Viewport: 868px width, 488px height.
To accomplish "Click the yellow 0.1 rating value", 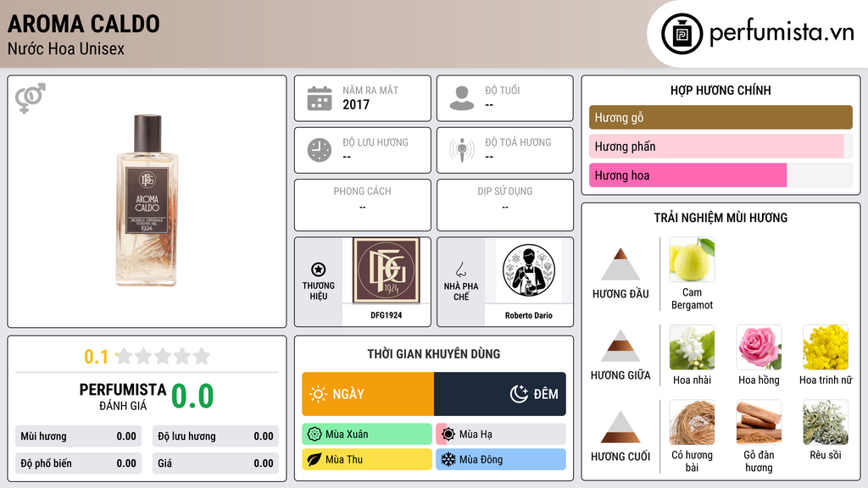I will (96, 357).
